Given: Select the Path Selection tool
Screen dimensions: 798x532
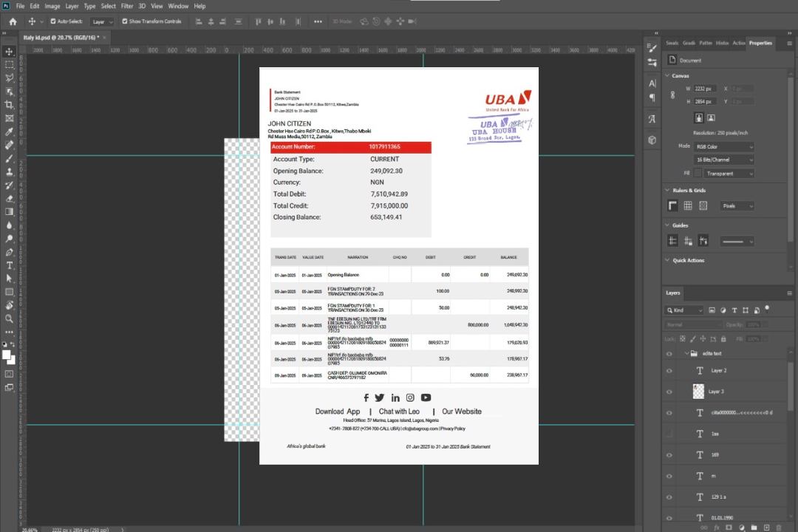Looking at the screenshot, I should coord(9,279).
